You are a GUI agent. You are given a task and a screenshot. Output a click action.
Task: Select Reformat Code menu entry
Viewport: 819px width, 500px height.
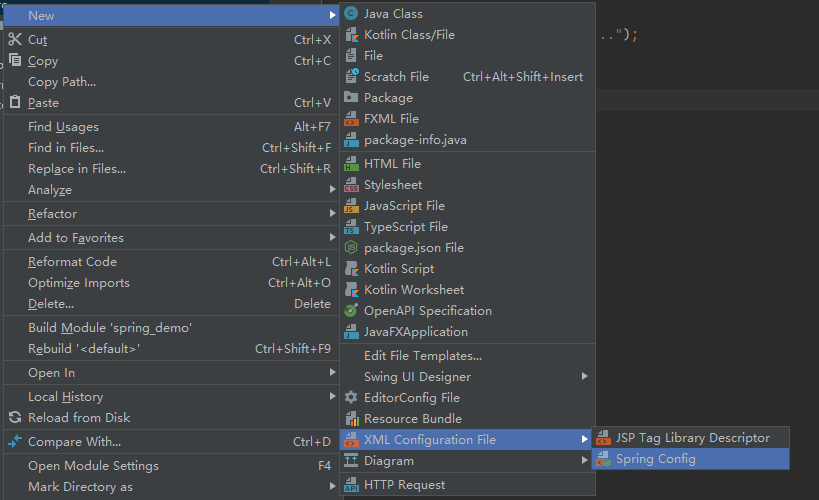(72, 262)
